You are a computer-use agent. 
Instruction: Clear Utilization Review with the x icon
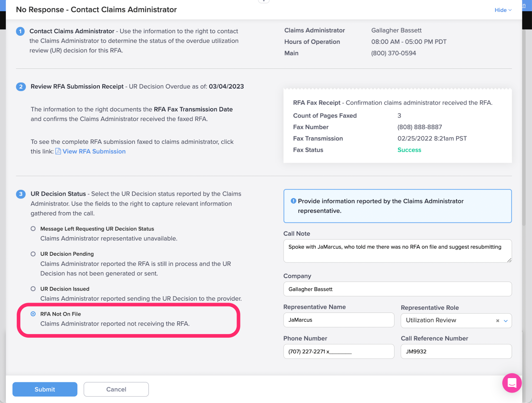[x=497, y=321]
